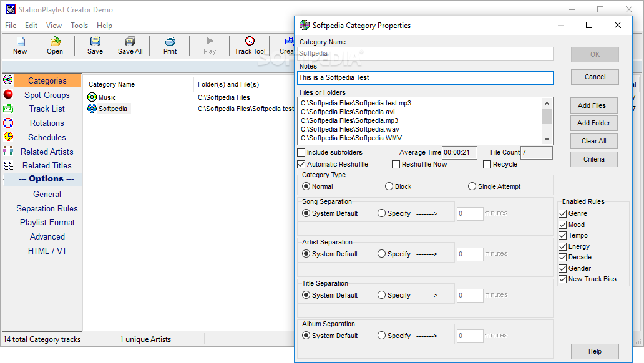Enable Reshuffle Now checkbox
The height and width of the screenshot is (363, 644).
396,164
